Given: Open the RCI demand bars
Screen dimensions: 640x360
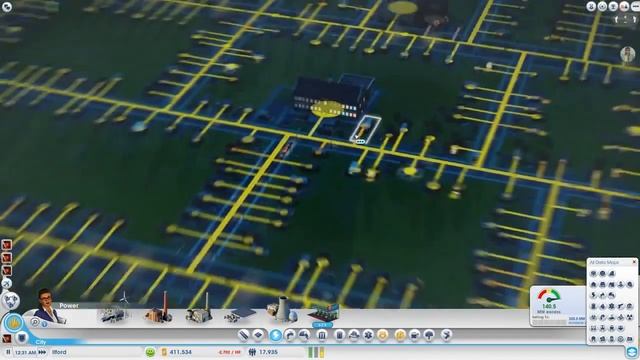Looking at the screenshot, I should click(x=316, y=352).
